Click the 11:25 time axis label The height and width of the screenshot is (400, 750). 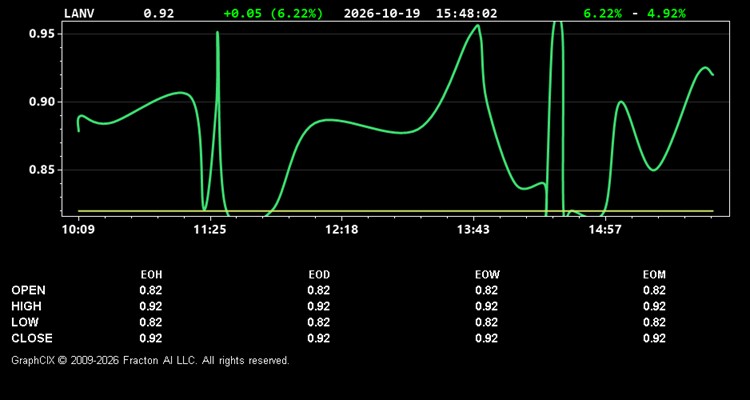coord(210,230)
